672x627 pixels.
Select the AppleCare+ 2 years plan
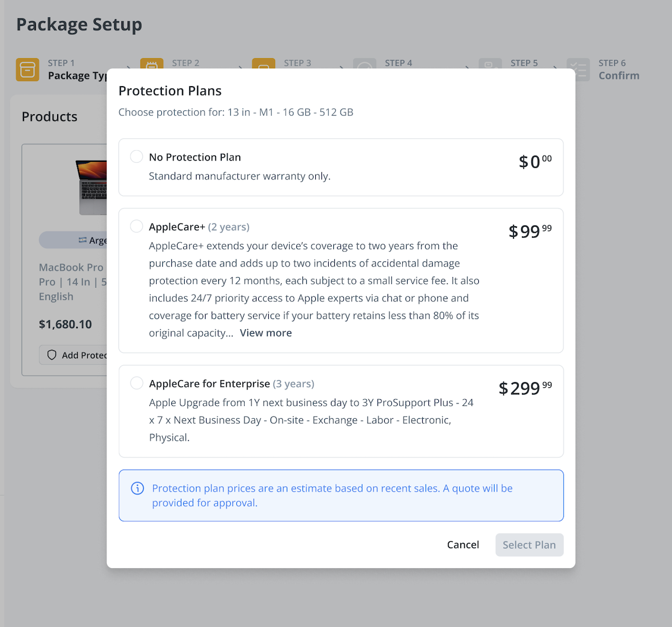click(136, 226)
